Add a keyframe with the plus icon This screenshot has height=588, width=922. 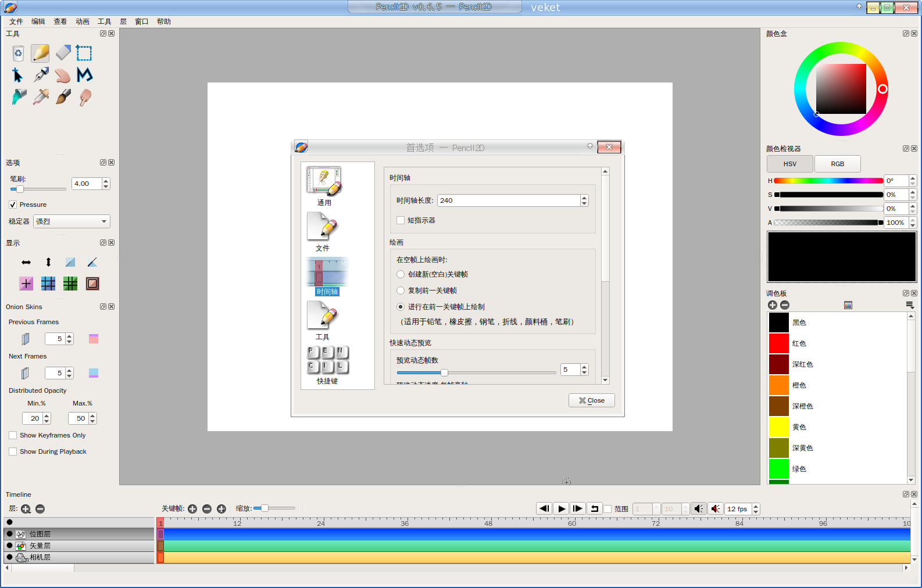click(x=192, y=509)
